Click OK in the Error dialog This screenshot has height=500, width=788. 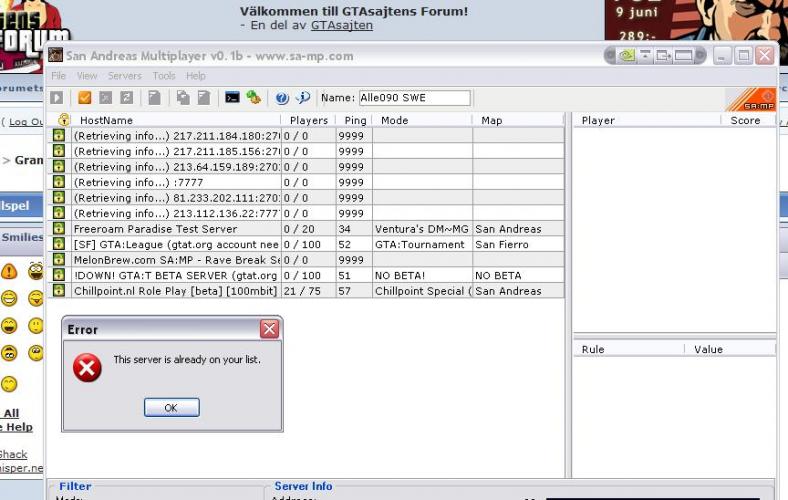[x=171, y=408]
